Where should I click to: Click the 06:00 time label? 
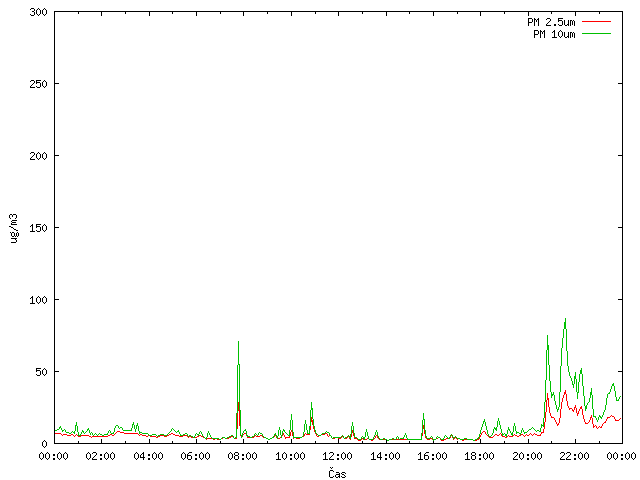pos(196,456)
